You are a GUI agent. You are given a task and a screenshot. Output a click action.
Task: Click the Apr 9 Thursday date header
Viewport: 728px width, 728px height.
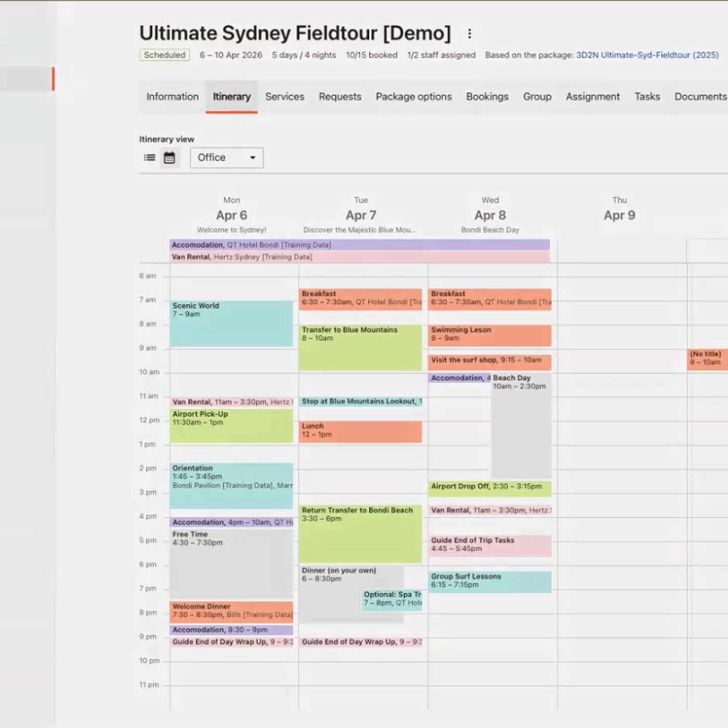click(619, 215)
